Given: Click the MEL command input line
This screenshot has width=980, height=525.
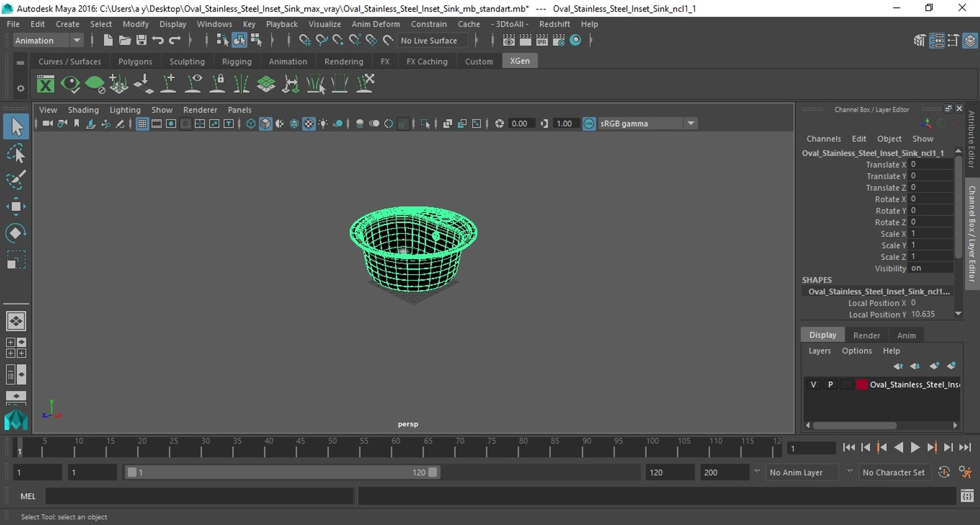Looking at the screenshot, I should click(199, 496).
